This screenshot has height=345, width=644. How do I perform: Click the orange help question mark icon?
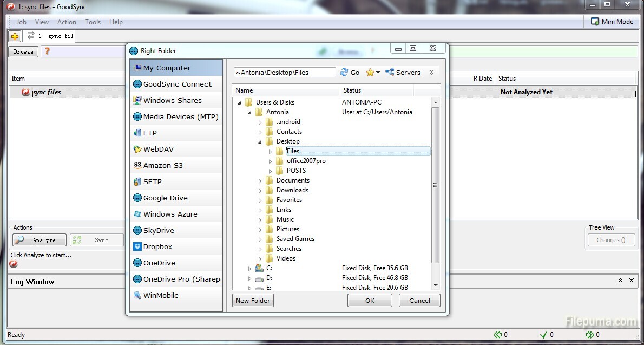tap(47, 51)
